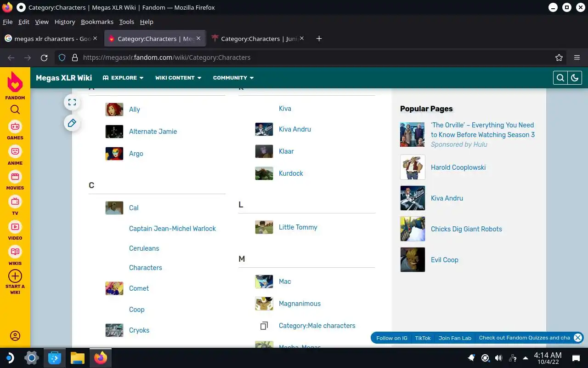Image resolution: width=588 pixels, height=368 pixels.
Task: Expand the Explore dropdown menu
Action: click(123, 78)
